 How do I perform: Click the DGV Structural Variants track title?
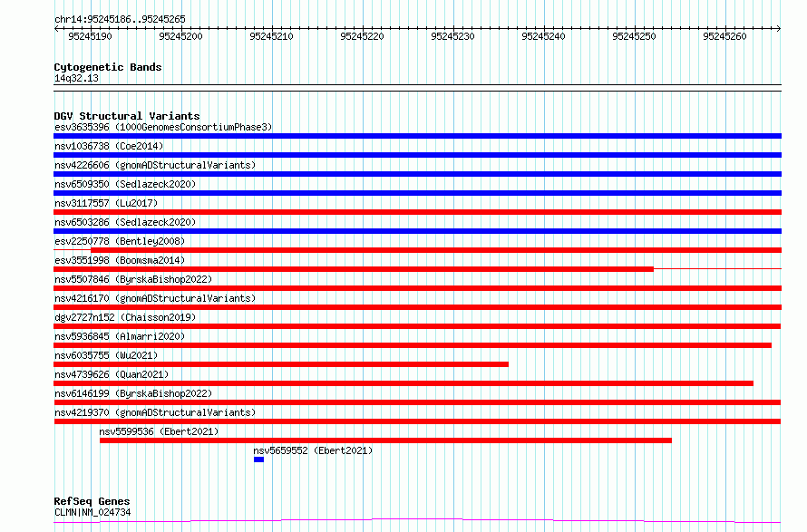(x=127, y=116)
